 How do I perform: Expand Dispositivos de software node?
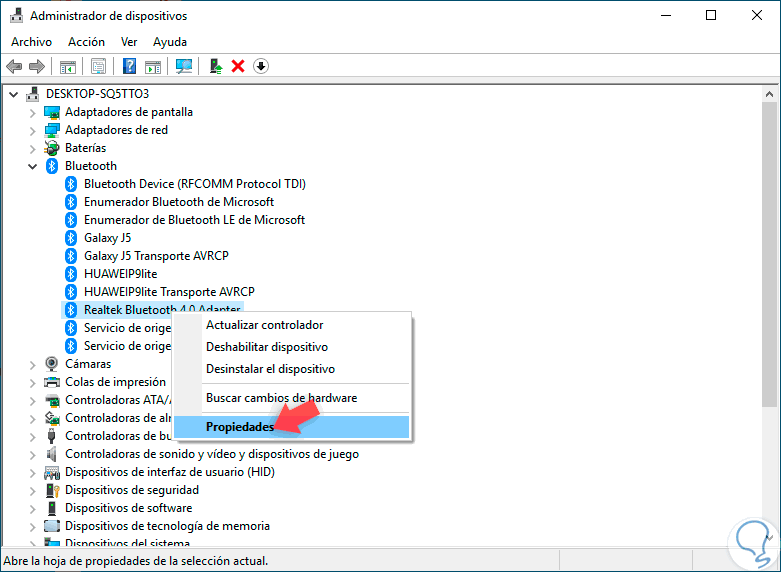(x=32, y=509)
